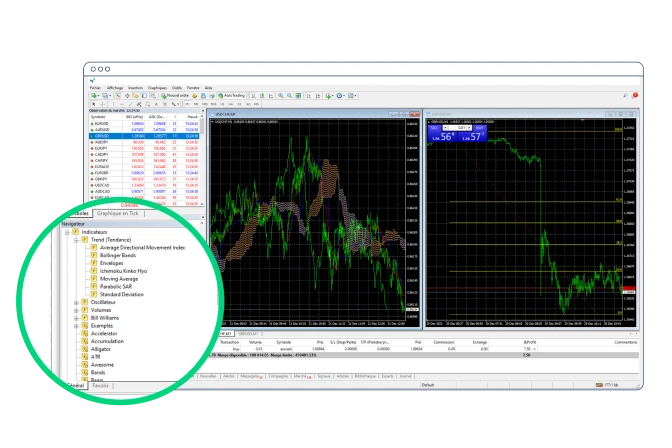The width and height of the screenshot is (672, 448).
Task: Open the Aide menu
Action: coord(208,87)
